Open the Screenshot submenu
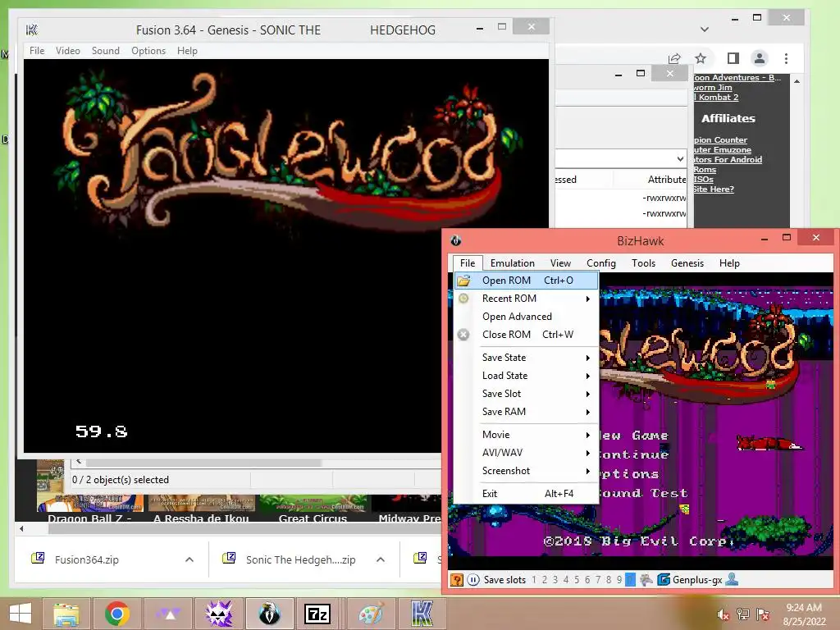This screenshot has height=630, width=840. (x=526, y=470)
